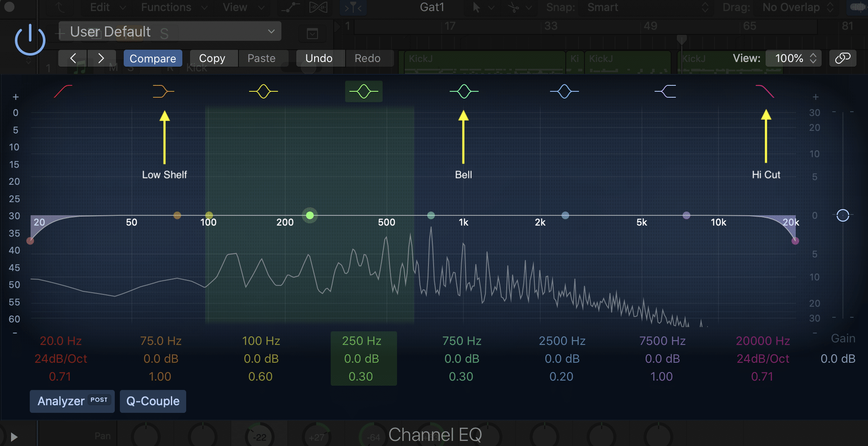Select the blue Bell band icon
Image resolution: width=868 pixels, height=446 pixels.
tap(564, 91)
